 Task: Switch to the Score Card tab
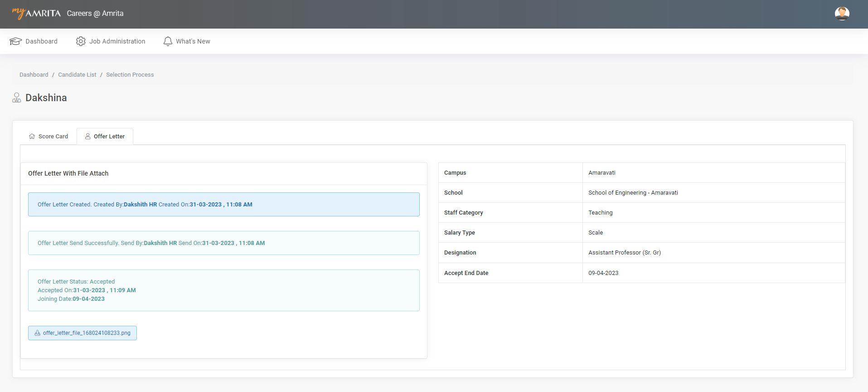(x=53, y=137)
